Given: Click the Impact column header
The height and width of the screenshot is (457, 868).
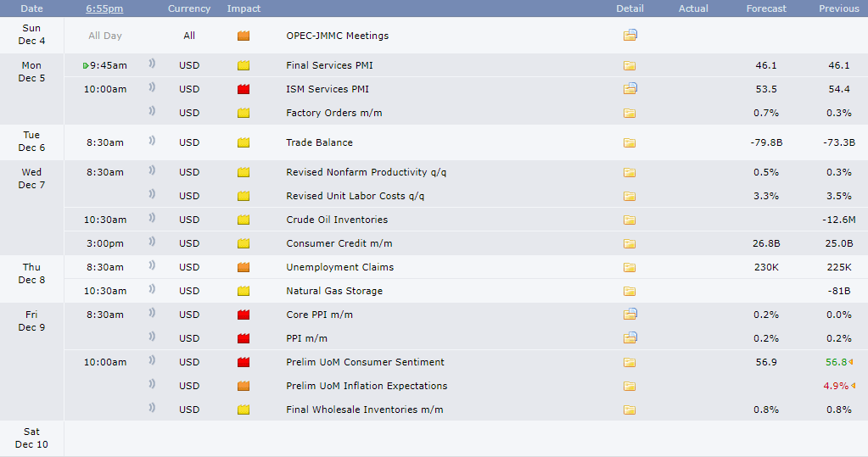Looking at the screenshot, I should click(244, 8).
